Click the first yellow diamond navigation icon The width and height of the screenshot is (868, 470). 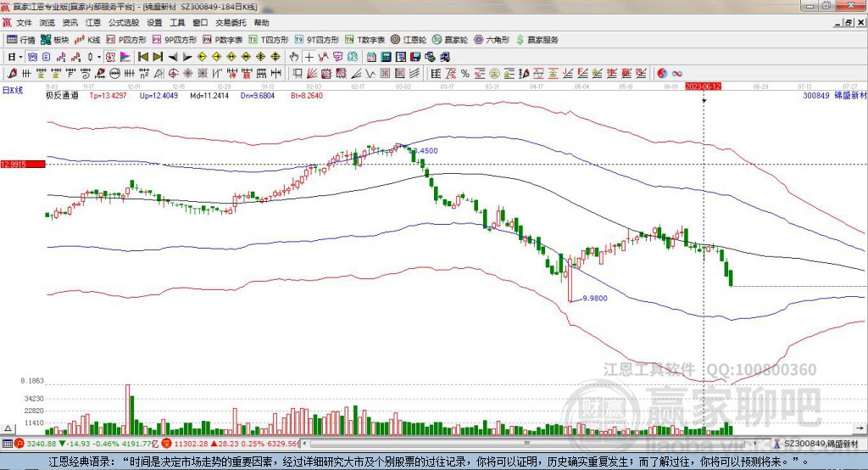tap(202, 57)
